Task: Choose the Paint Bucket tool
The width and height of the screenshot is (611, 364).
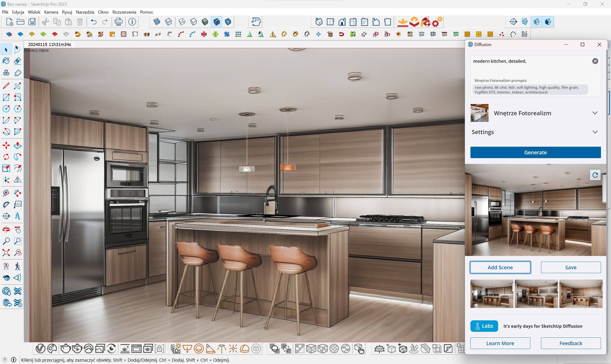Action: 6,61
